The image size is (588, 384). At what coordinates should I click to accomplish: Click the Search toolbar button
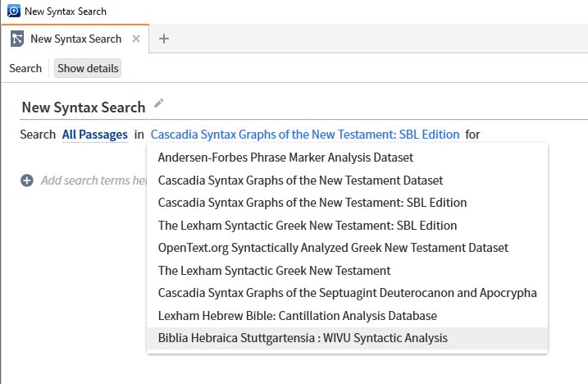coord(25,68)
